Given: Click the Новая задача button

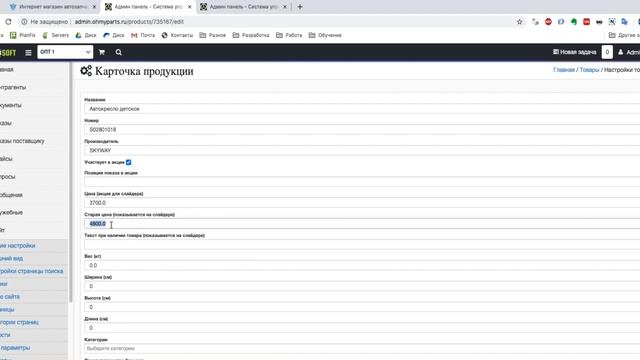Looking at the screenshot, I should (574, 52).
